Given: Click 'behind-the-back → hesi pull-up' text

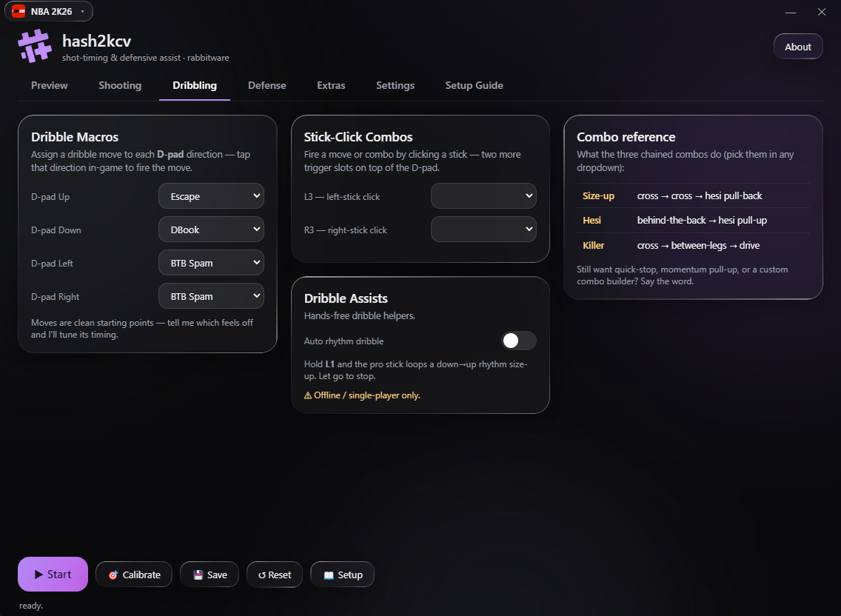Looking at the screenshot, I should click(x=702, y=221).
